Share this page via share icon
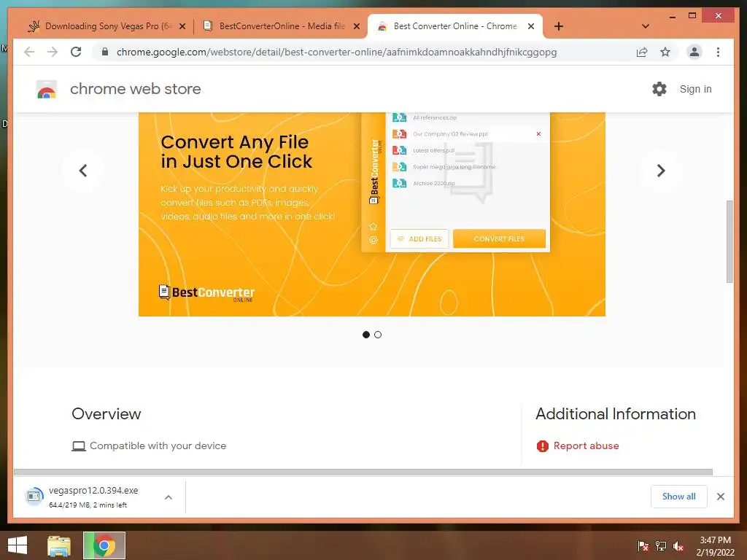The width and height of the screenshot is (747, 560). 642,52
